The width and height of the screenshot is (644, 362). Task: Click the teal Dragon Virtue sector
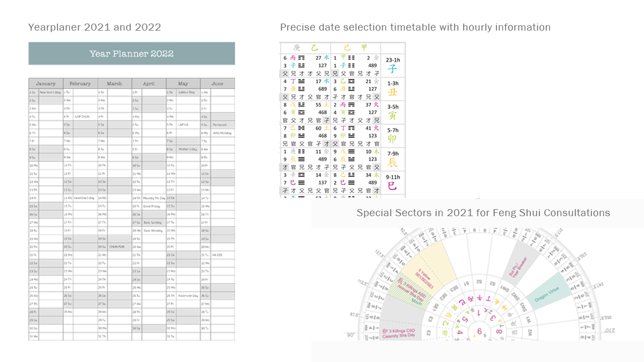coord(547,294)
